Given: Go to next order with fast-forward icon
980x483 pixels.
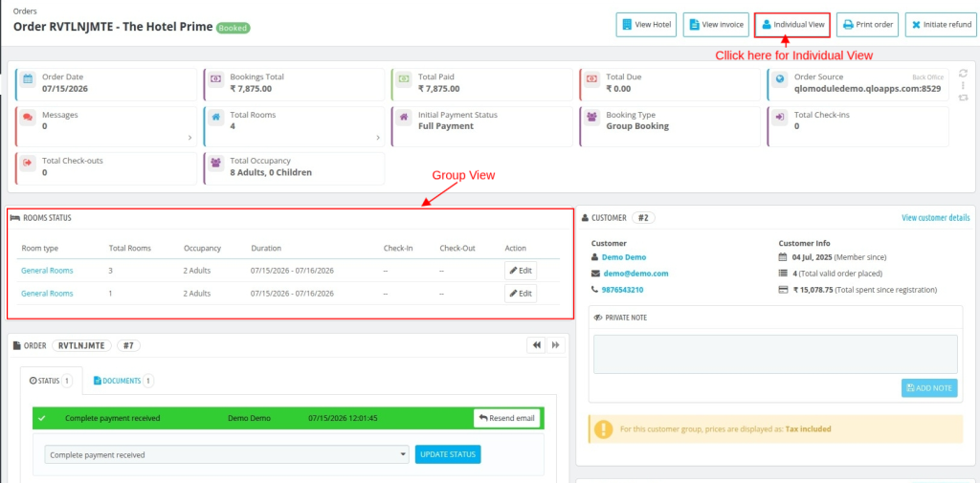Looking at the screenshot, I should [x=556, y=345].
